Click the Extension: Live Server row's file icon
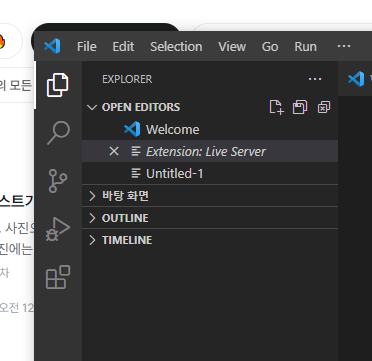The image size is (372, 361). point(136,151)
